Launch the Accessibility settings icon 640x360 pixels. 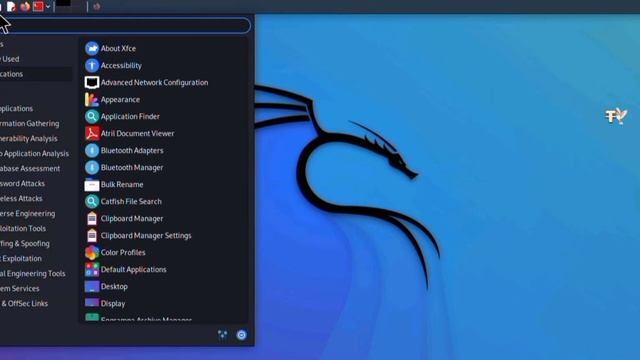point(92,65)
